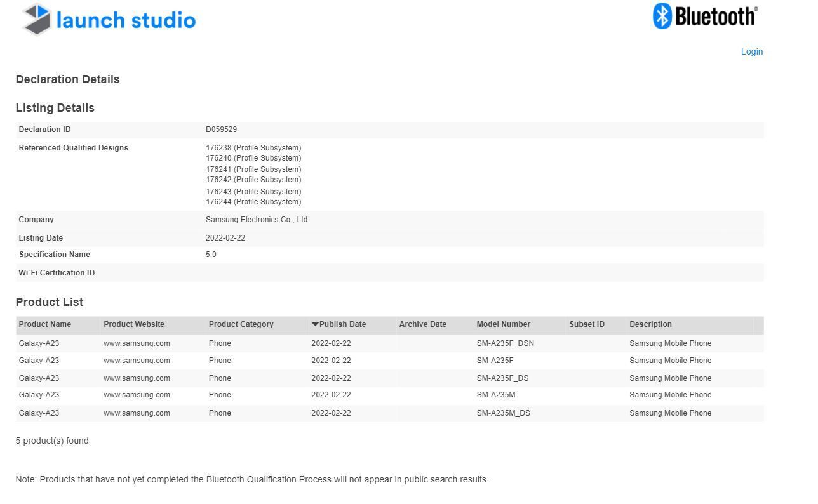Sort table by Archive Date header
The width and height of the screenshot is (818, 504).
422,324
